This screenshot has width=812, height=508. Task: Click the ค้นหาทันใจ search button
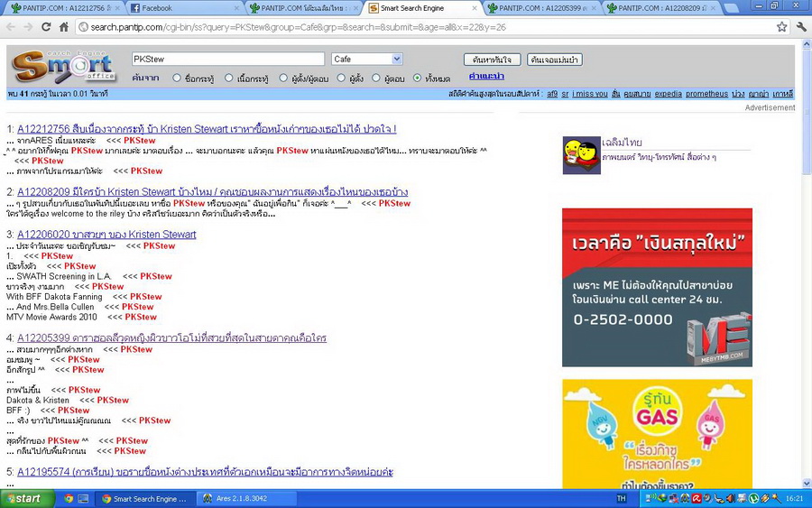pos(492,60)
